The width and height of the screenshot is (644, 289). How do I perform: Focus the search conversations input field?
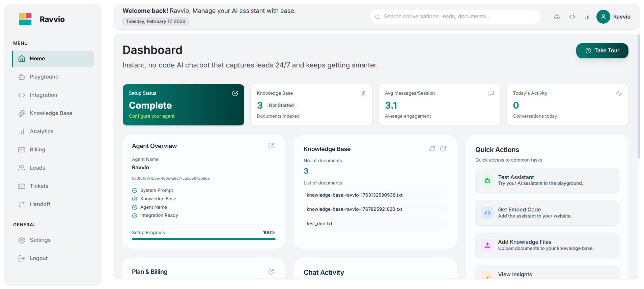click(x=459, y=17)
